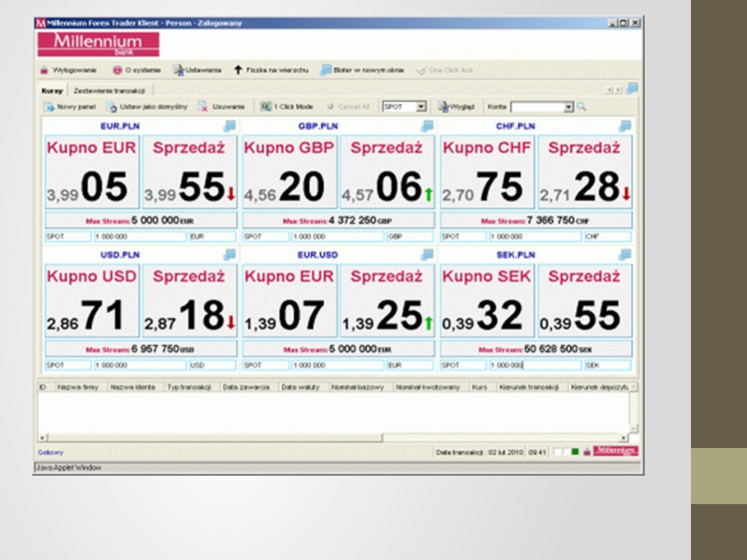Open Blotter w nowym oknie
Screen dimensions: 747x560
coord(325,71)
